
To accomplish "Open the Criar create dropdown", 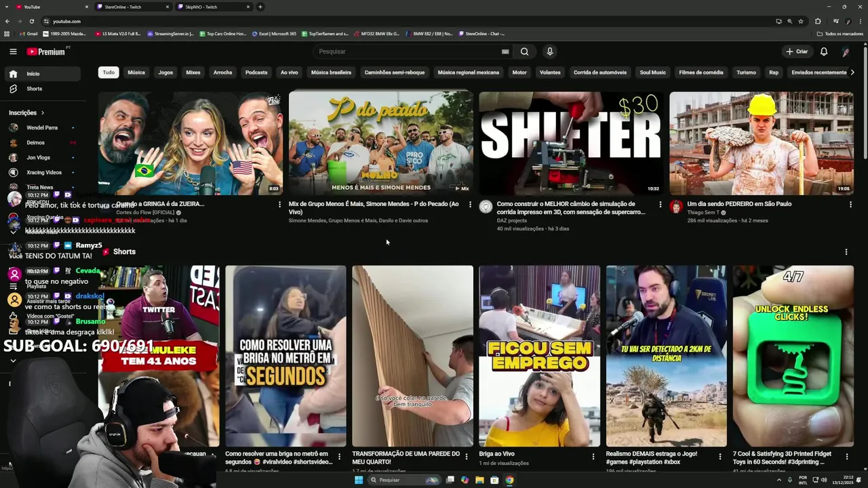I will click(797, 52).
